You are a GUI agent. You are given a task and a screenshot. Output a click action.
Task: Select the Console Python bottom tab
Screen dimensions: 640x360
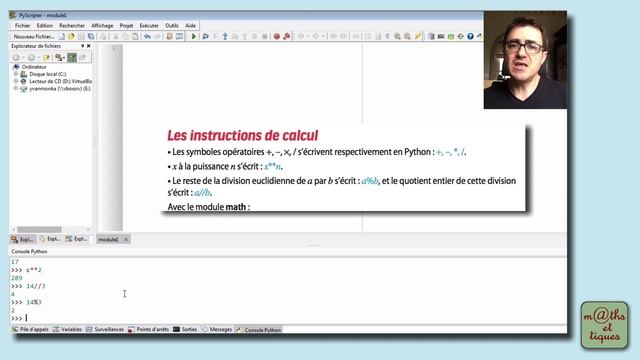259,330
